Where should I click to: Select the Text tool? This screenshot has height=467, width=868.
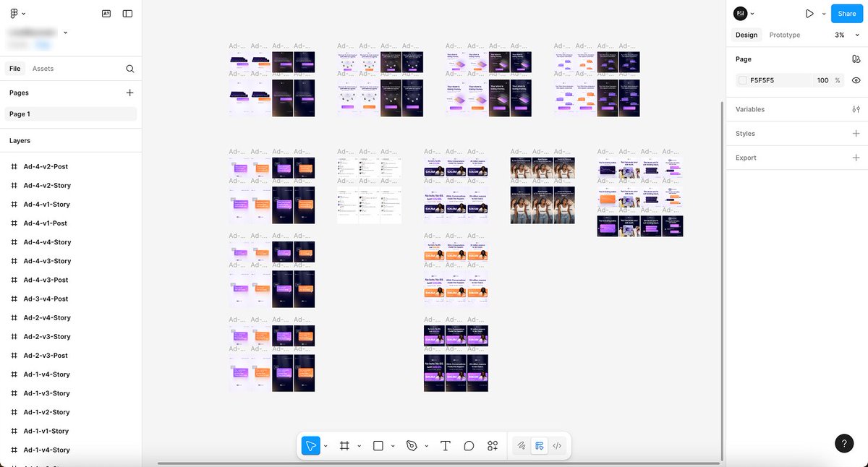click(446, 445)
